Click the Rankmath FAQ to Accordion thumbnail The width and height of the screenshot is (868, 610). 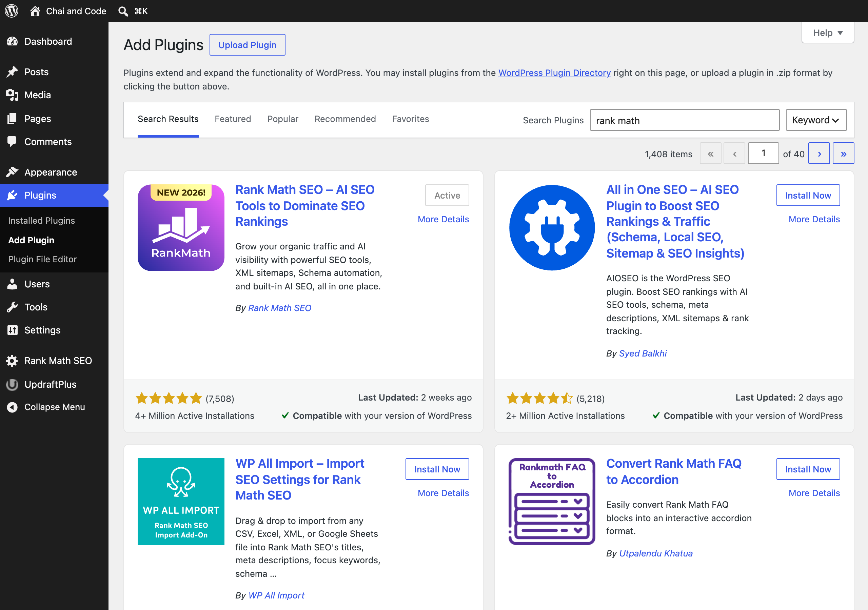pyautogui.click(x=552, y=502)
